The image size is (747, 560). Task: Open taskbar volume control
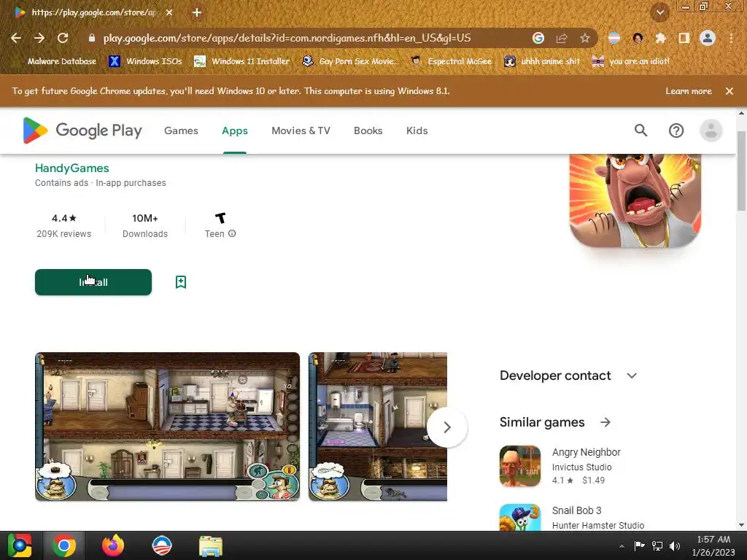click(675, 545)
